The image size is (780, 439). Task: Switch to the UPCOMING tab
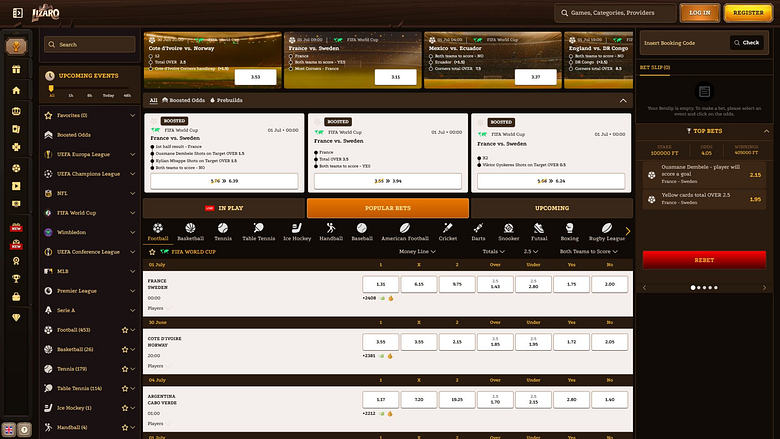click(552, 208)
